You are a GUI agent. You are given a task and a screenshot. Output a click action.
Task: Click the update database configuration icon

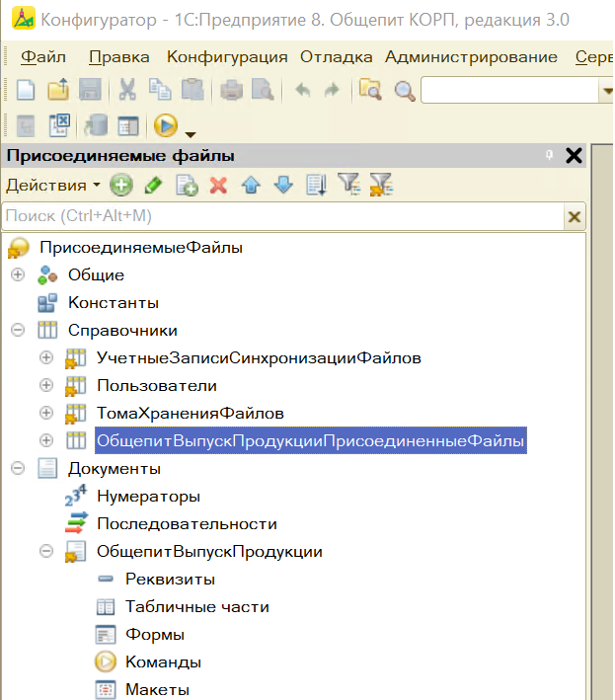coord(97,125)
